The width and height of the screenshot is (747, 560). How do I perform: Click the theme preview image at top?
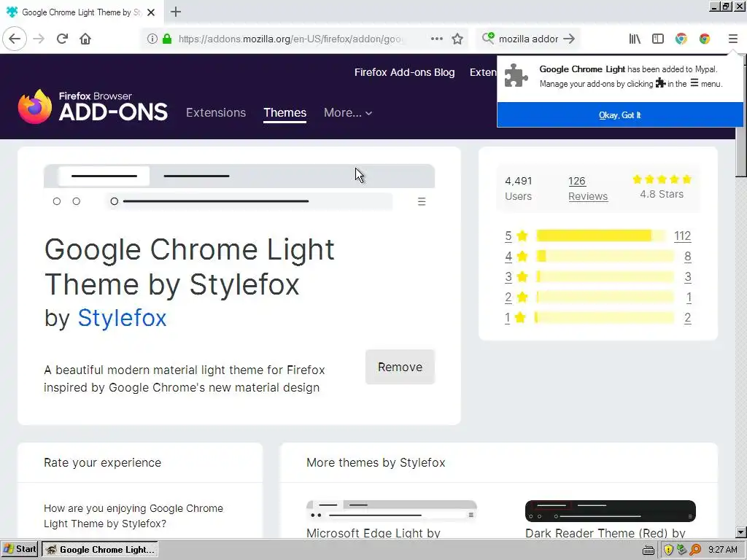pyautogui.click(x=239, y=189)
